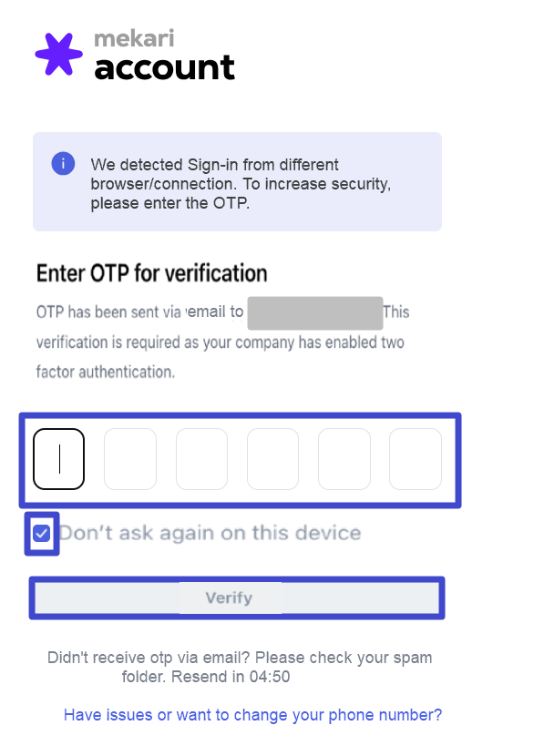
Task: Click the bold 'account' wordmark text
Action: pyautogui.click(x=164, y=67)
